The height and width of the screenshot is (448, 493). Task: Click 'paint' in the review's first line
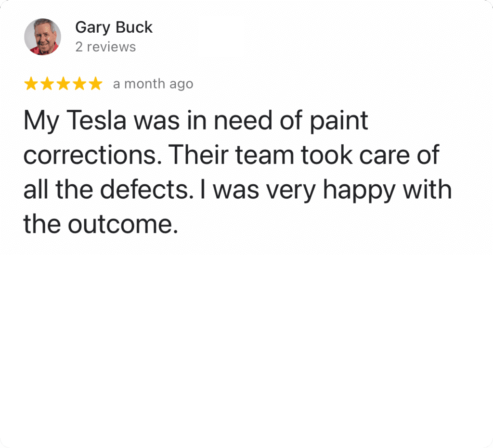338,121
